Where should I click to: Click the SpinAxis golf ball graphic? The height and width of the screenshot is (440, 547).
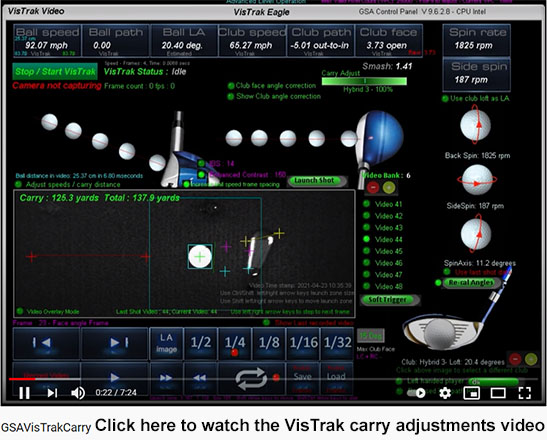476,233
